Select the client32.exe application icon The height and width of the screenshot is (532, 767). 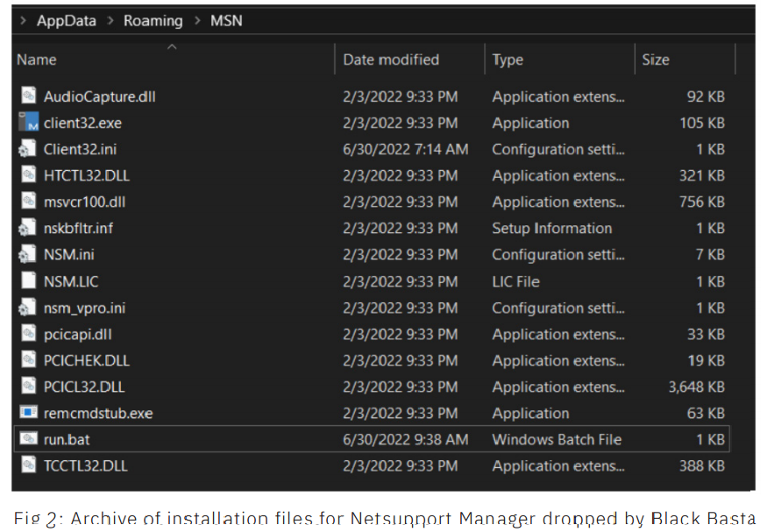coord(28,123)
